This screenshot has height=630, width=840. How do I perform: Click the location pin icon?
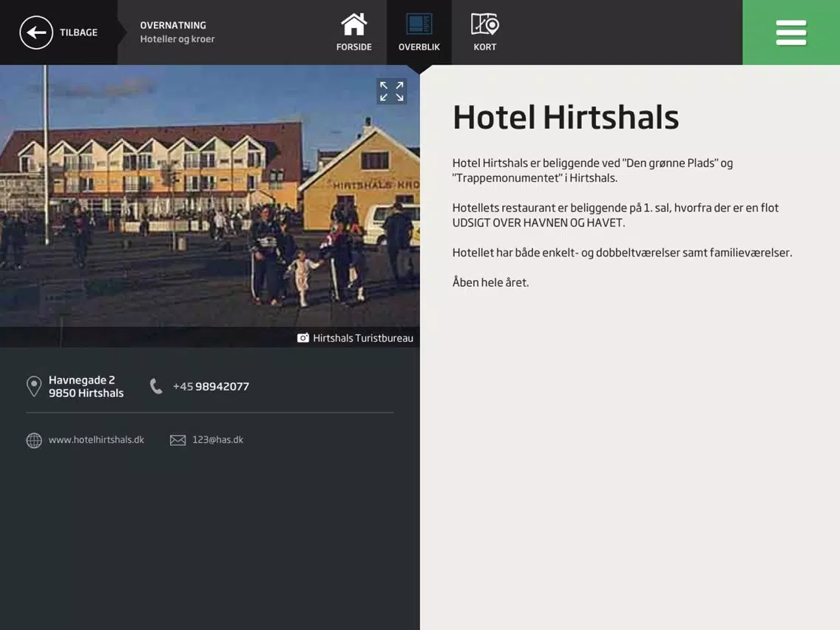click(34, 386)
